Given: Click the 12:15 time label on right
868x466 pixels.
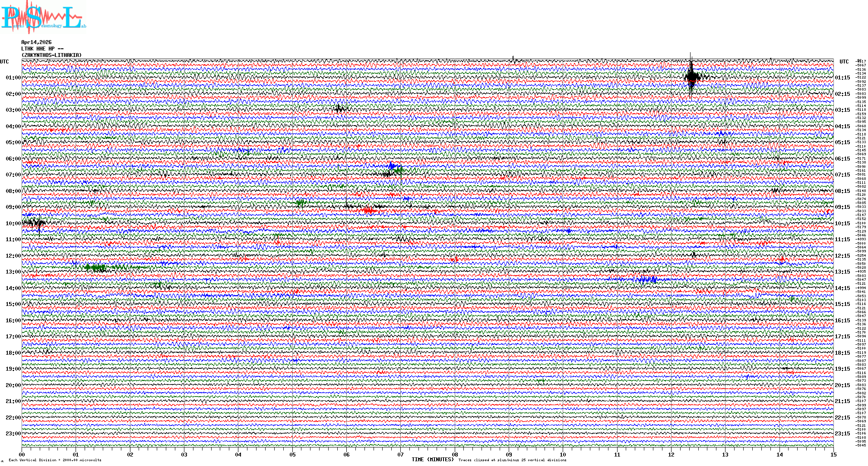Looking at the screenshot, I should click(843, 256).
